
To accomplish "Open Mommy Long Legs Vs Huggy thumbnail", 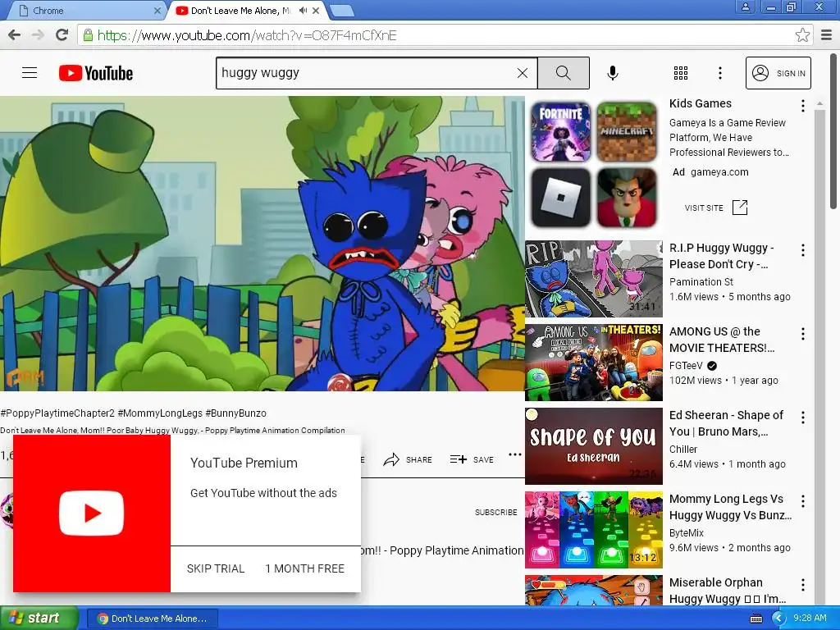I will tap(594, 529).
